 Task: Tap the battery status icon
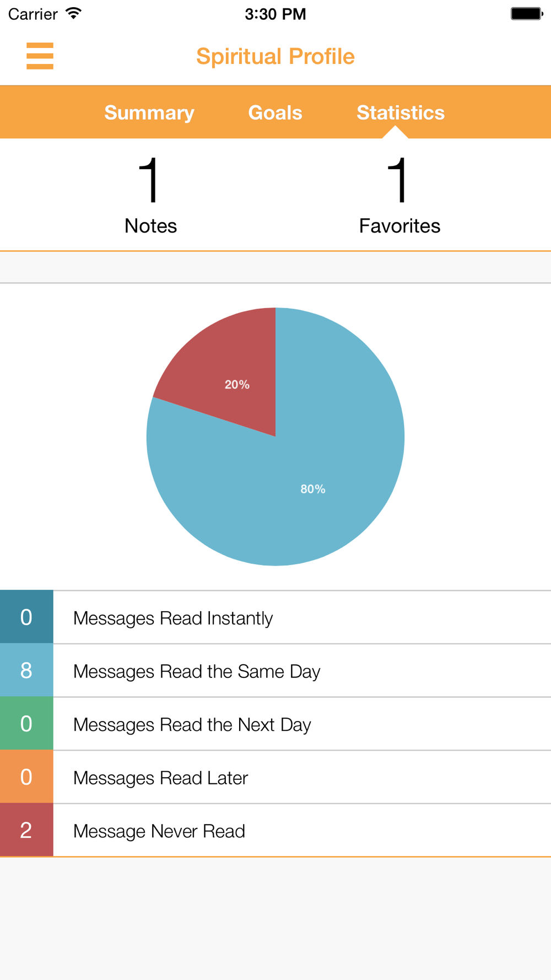coord(527,14)
